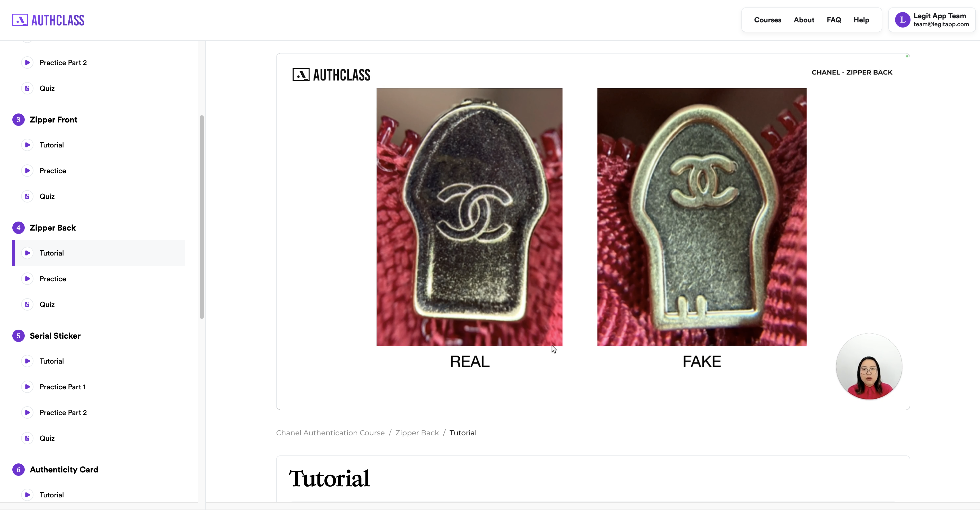Follow the Chanel Authentication Course breadcrumb link
Image resolution: width=980 pixels, height=510 pixels.
tap(330, 433)
